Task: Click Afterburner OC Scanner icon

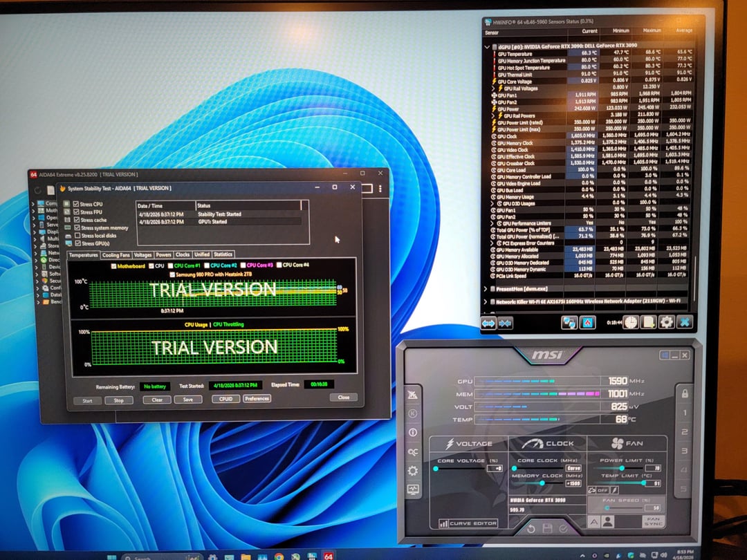Action: (413, 451)
